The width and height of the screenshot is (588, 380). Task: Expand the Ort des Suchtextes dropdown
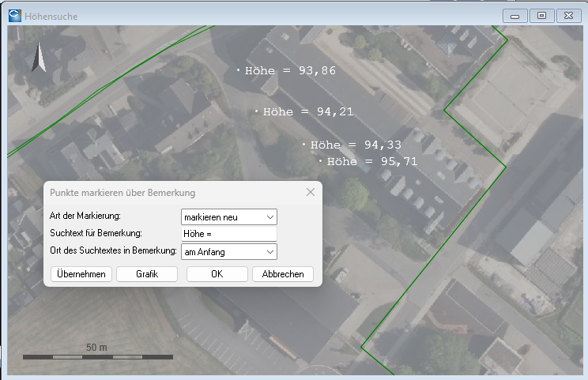229,251
